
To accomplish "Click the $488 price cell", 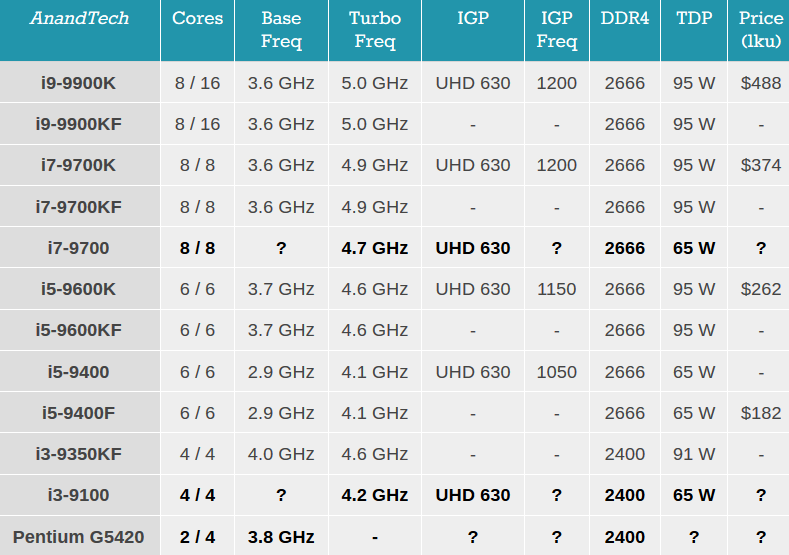I will pyautogui.click(x=761, y=83).
